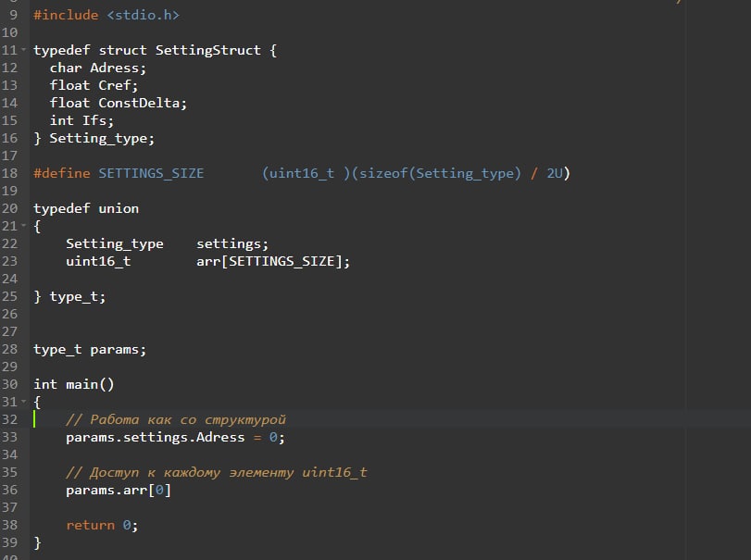Click the '2U' divisor on line 18
This screenshot has width=751, height=560.
click(555, 173)
